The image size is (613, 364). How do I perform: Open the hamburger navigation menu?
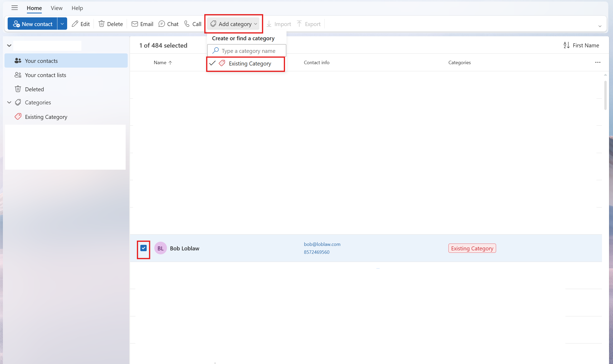coord(14,8)
